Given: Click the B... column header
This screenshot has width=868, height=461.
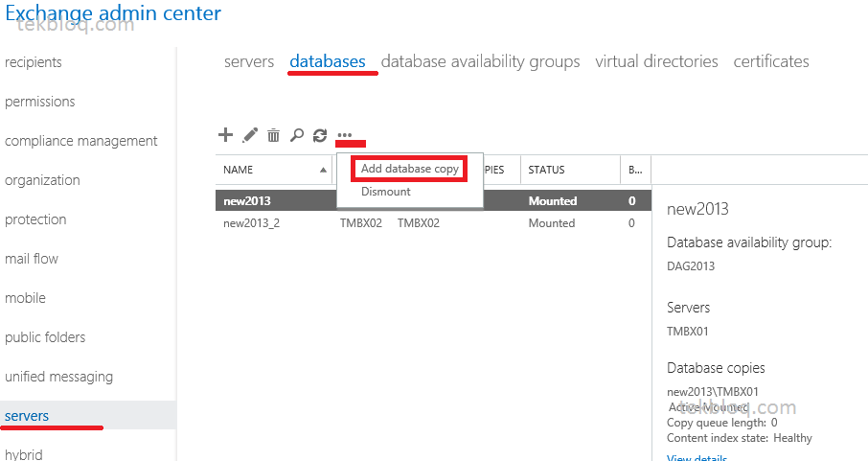Looking at the screenshot, I should tap(635, 170).
